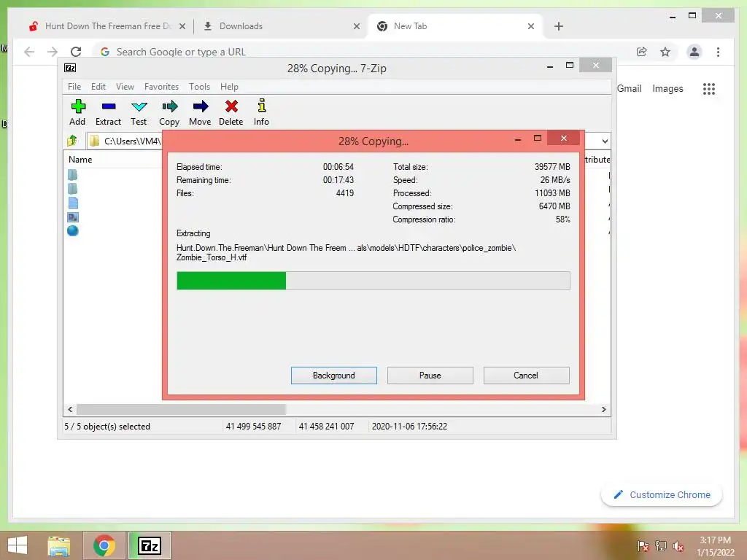The image size is (747, 560).
Task: Cancel the copying operation
Action: coord(526,376)
